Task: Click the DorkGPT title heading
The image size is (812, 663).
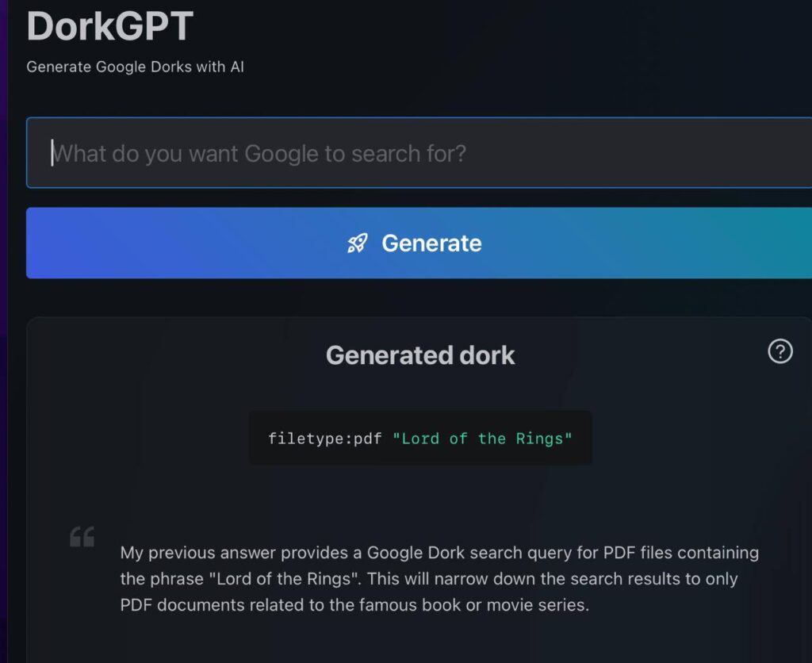Action: [110, 27]
